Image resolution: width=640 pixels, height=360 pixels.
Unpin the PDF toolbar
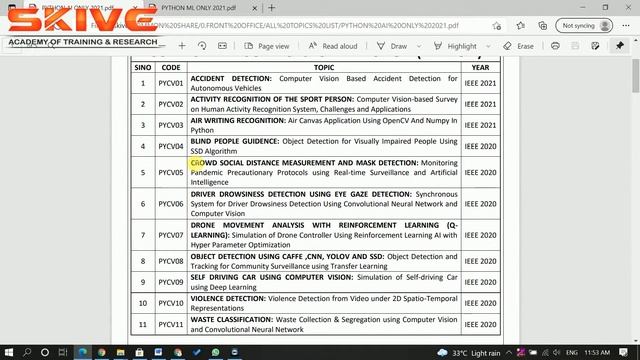pos(620,46)
